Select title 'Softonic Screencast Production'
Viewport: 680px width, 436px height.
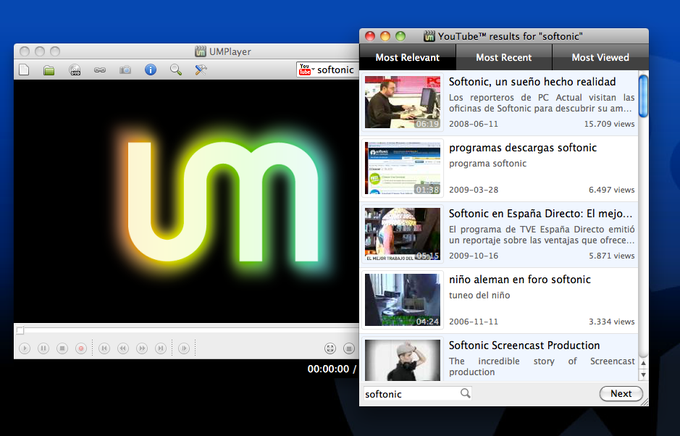[524, 345]
